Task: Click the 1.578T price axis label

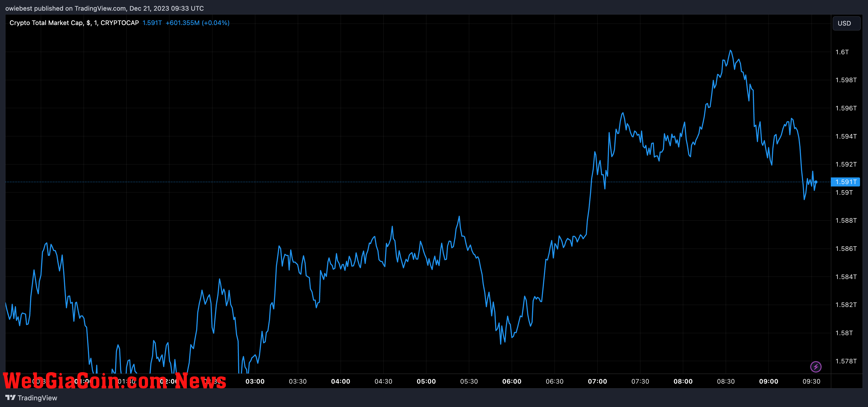Action: click(x=846, y=361)
